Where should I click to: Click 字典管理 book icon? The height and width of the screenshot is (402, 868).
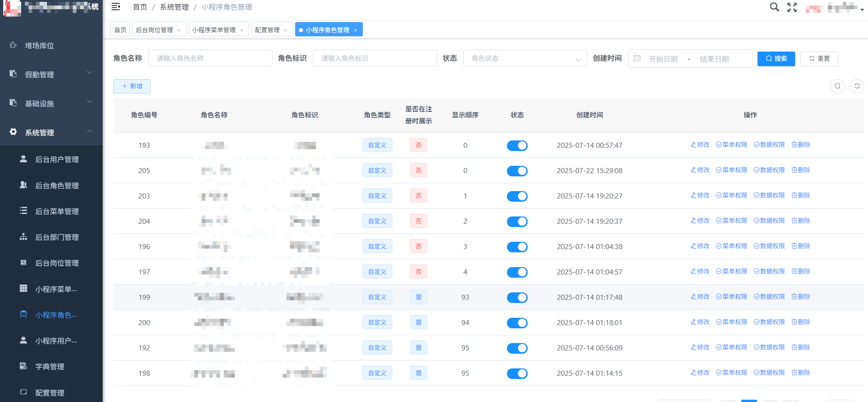click(23, 366)
